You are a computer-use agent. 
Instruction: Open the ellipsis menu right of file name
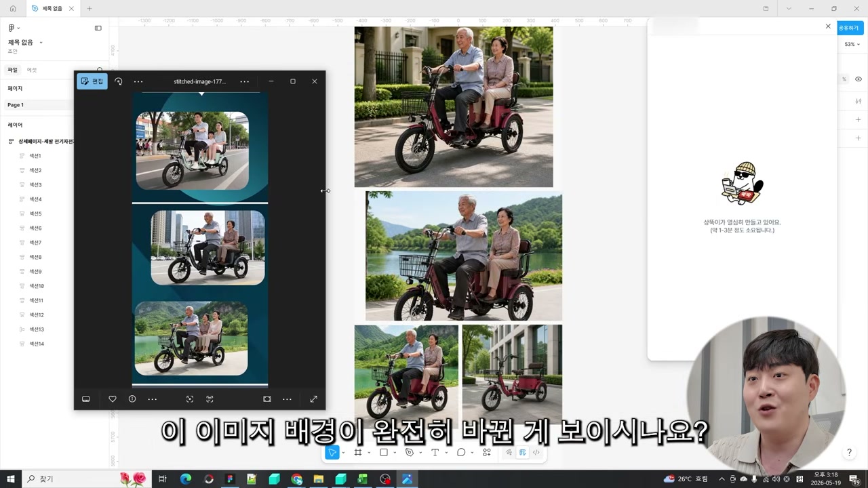point(244,81)
